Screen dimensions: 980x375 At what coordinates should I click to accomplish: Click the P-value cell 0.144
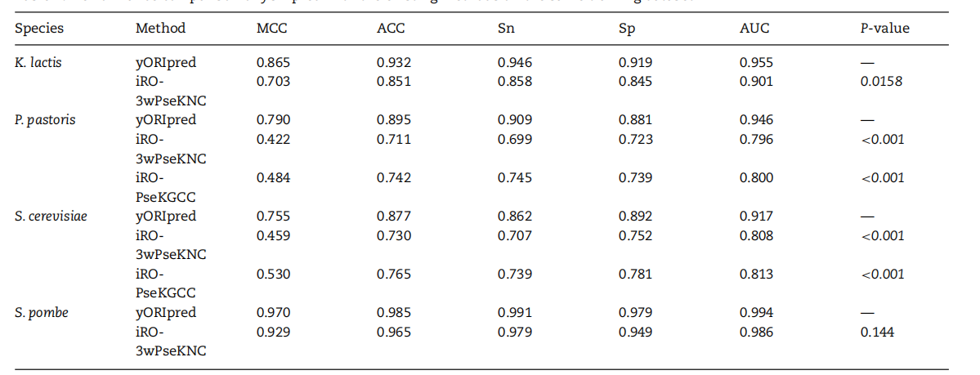tap(878, 332)
